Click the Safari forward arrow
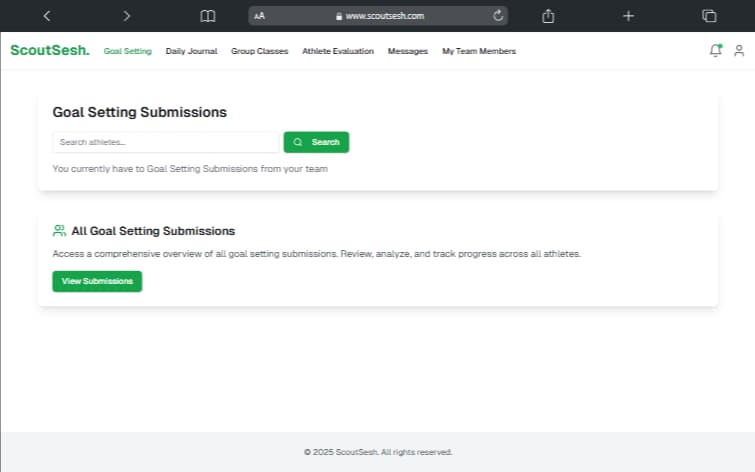The height and width of the screenshot is (472, 755). 126,16
